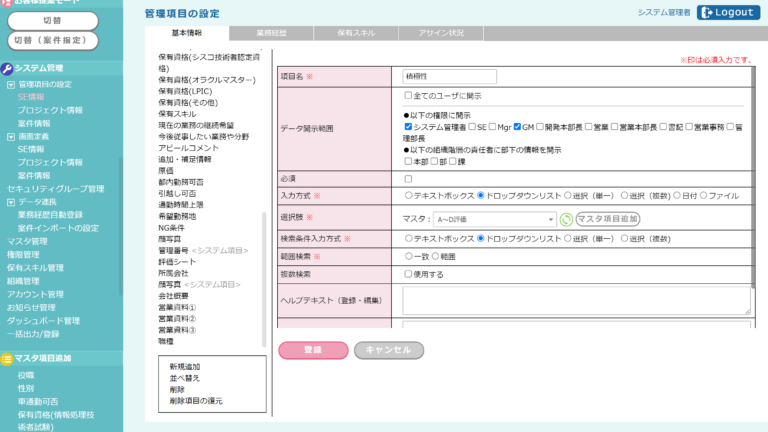The height and width of the screenshot is (432, 768).
Task: Open the アサイン状況 tab
Action: [441, 34]
